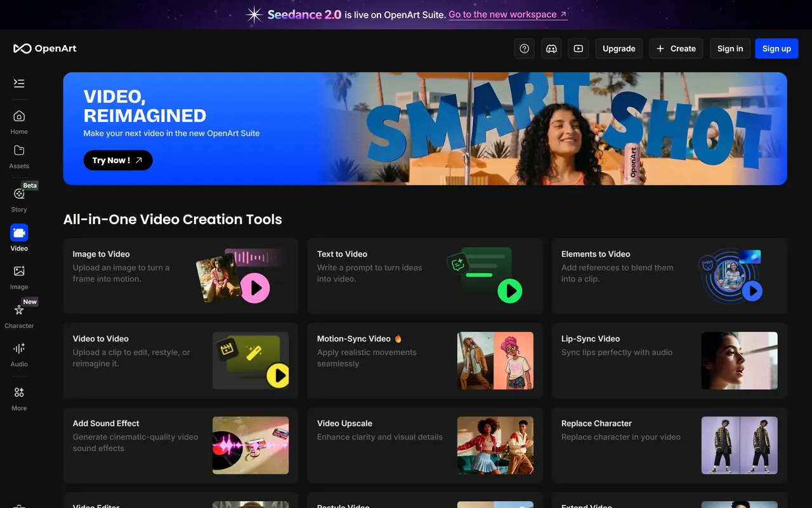Image resolution: width=812 pixels, height=508 pixels.
Task: Click the Lip-Sync Video face thumbnail
Action: click(739, 361)
